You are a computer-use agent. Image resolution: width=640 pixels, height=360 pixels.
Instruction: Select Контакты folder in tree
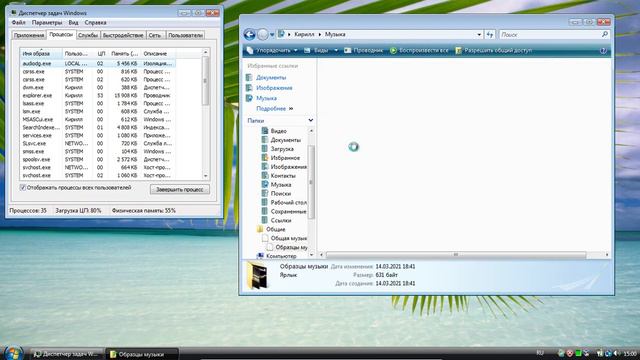tap(283, 176)
